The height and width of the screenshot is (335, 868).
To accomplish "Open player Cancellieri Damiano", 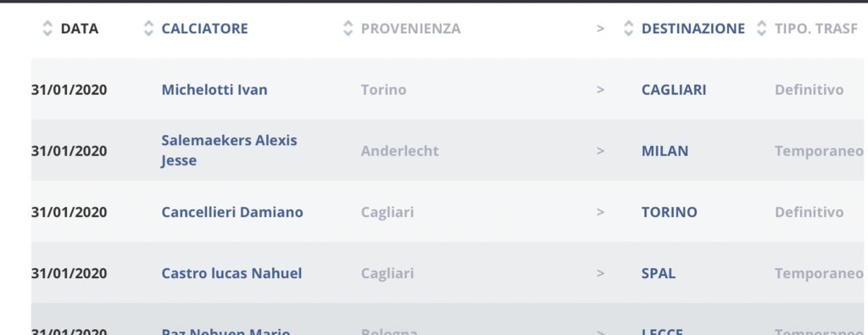I will click(232, 212).
